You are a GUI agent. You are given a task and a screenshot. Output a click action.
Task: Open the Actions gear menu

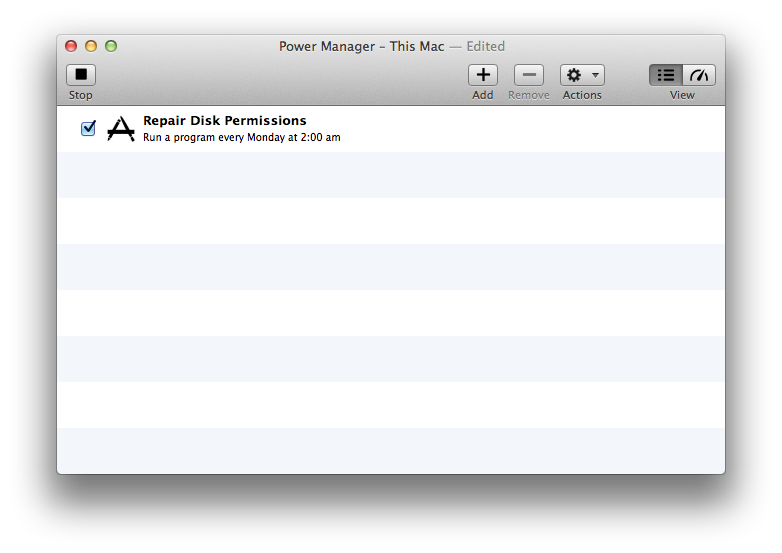(582, 75)
